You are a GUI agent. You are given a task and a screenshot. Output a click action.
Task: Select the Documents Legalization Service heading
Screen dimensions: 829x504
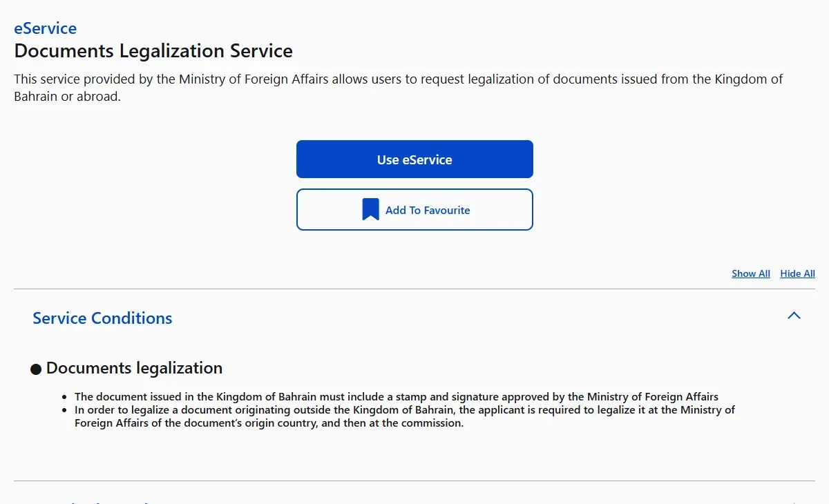click(153, 51)
